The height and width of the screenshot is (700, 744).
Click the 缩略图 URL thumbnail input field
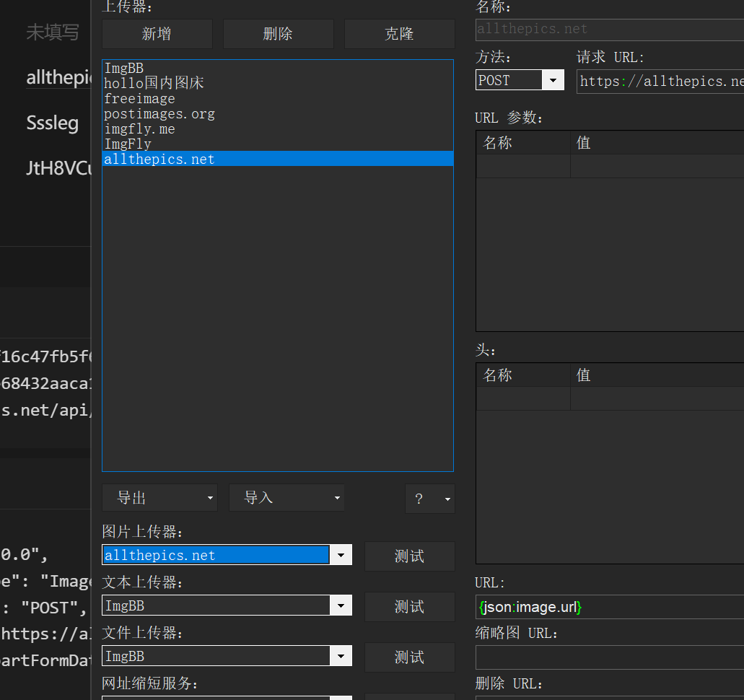[610, 657]
